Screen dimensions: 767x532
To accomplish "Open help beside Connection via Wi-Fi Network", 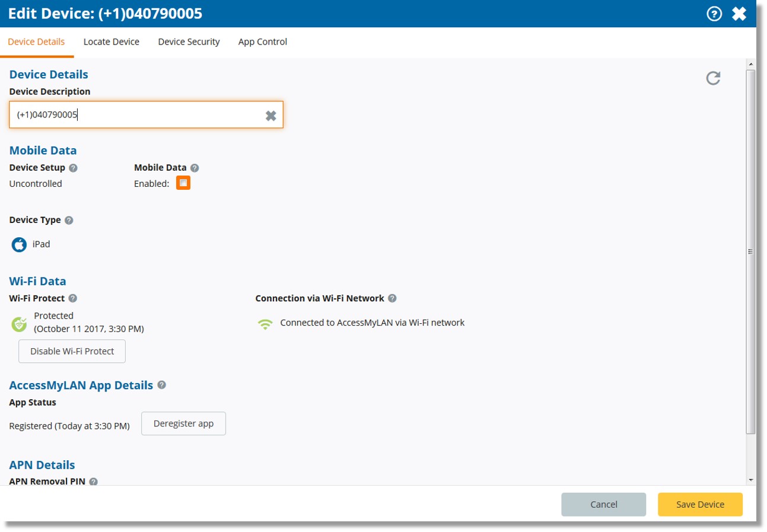I will [x=392, y=298].
